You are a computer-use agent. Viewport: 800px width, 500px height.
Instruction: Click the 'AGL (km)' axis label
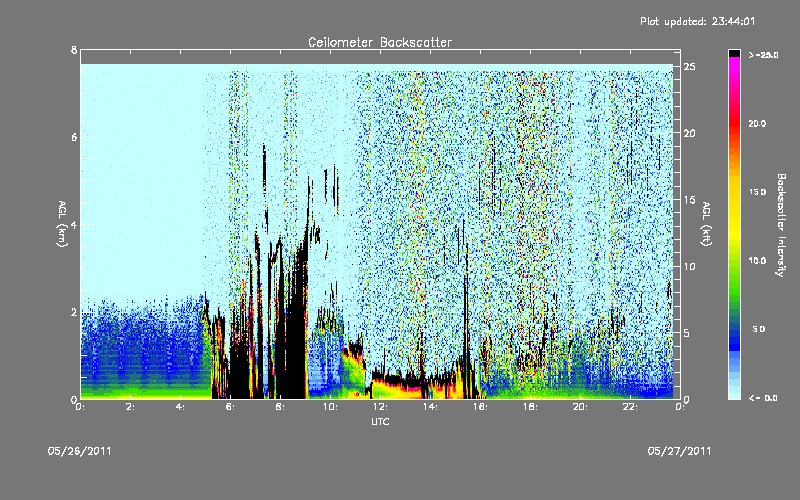tap(62, 224)
